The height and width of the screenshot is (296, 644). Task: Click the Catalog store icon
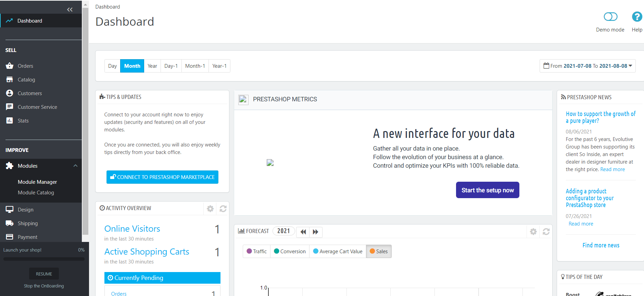[10, 79]
